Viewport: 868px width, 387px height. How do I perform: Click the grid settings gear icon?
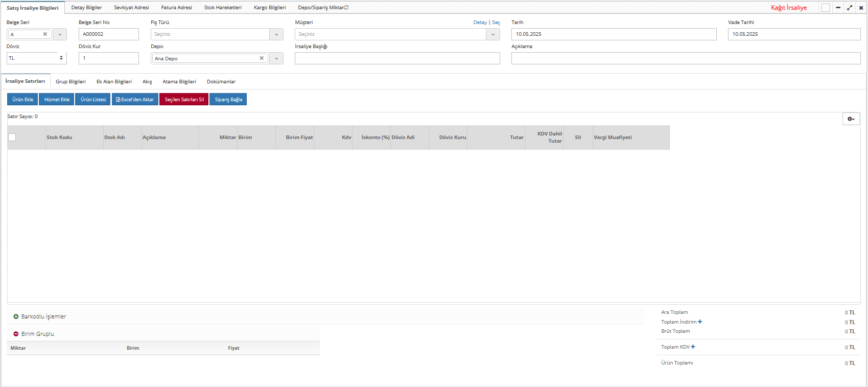click(x=851, y=119)
